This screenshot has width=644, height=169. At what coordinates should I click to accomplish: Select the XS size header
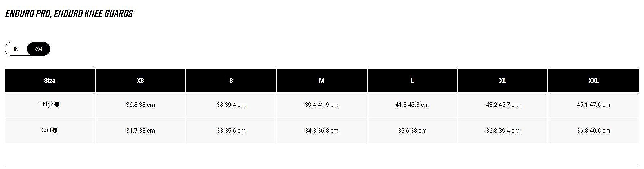tap(141, 81)
